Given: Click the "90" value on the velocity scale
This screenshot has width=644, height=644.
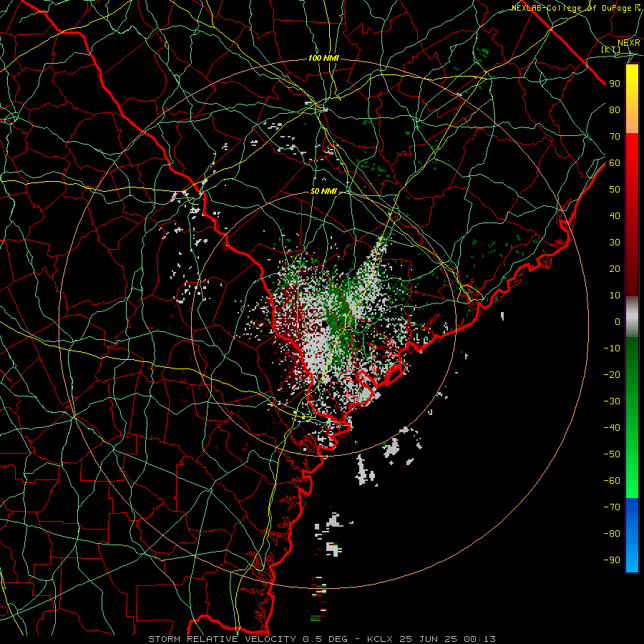Looking at the screenshot, I should tap(615, 84).
